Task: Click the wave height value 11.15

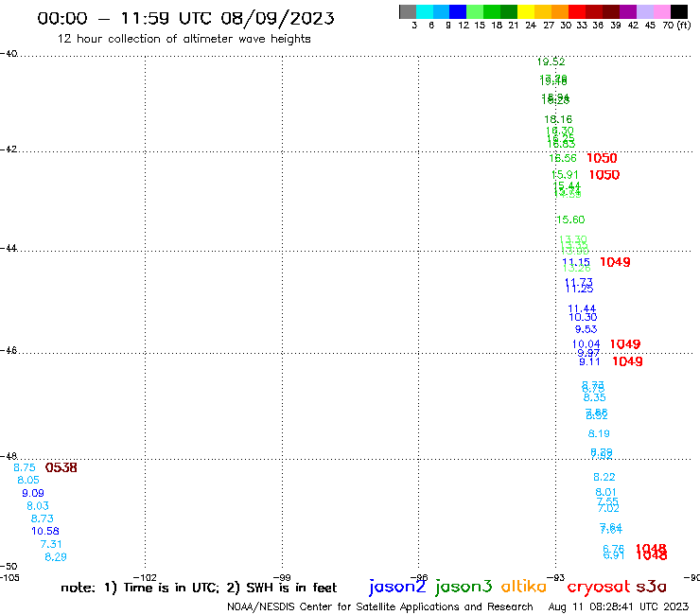Action: [x=576, y=262]
